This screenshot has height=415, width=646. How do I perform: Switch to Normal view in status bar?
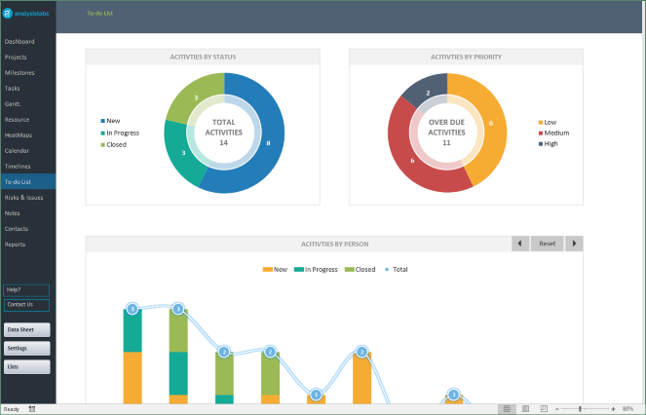[x=507, y=409]
